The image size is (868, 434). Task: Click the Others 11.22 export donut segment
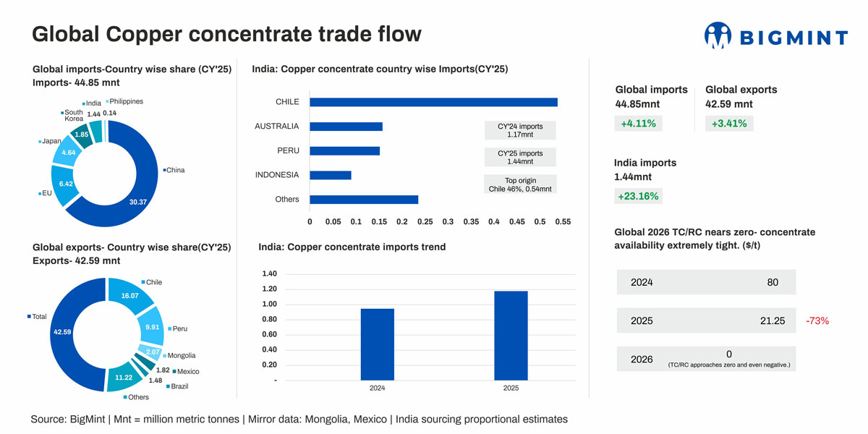119,377
